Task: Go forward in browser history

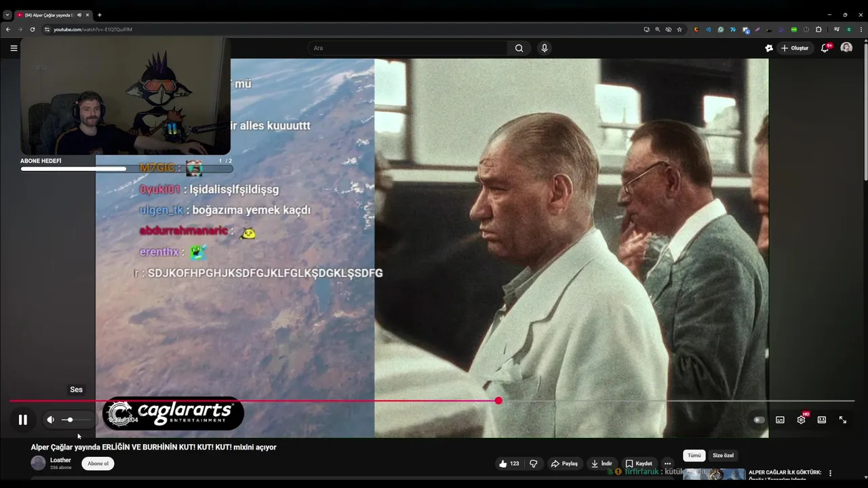Action: [x=20, y=29]
